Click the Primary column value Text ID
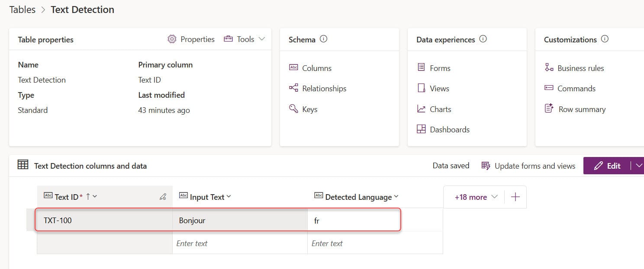Viewport: 644px width, 269px height. [150, 80]
